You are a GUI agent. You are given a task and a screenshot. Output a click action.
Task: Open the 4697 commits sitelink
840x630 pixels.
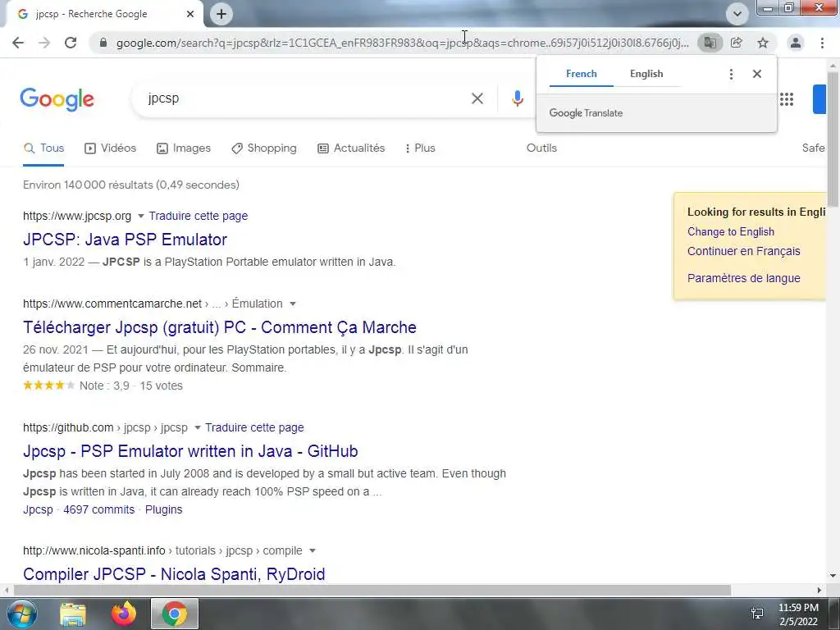(x=99, y=509)
